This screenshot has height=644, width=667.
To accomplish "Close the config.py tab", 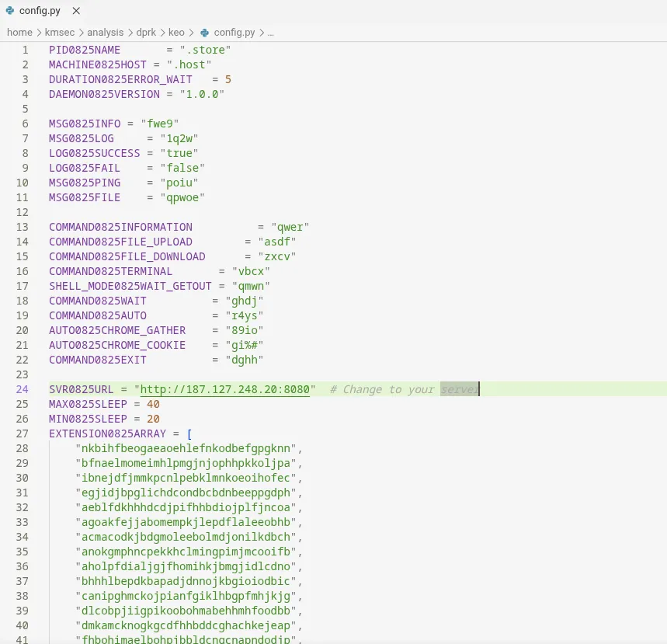I will pos(76,11).
